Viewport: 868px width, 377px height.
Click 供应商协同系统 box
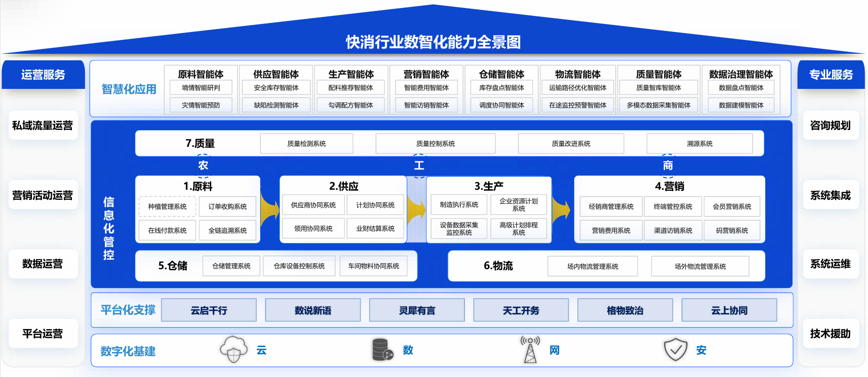tap(314, 205)
